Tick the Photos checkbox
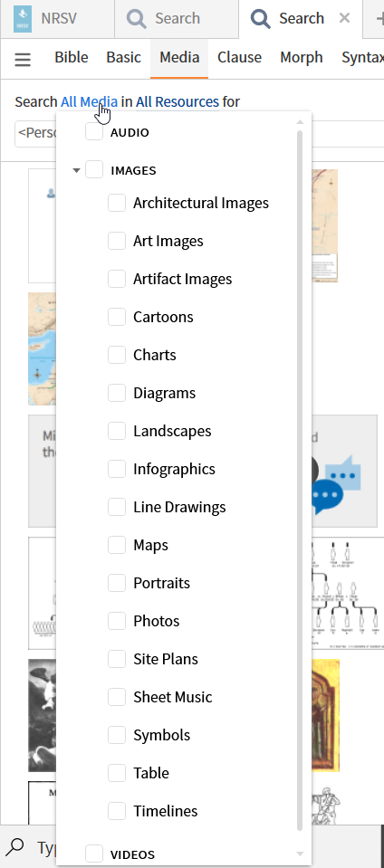The width and height of the screenshot is (384, 868). [116, 621]
